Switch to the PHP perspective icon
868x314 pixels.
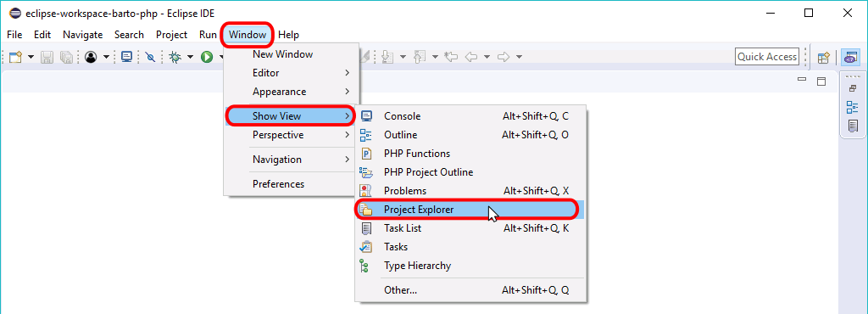pyautogui.click(x=850, y=57)
